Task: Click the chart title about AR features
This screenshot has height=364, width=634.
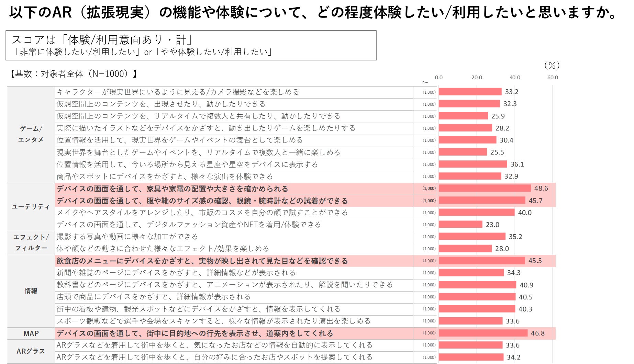Action: click(313, 12)
